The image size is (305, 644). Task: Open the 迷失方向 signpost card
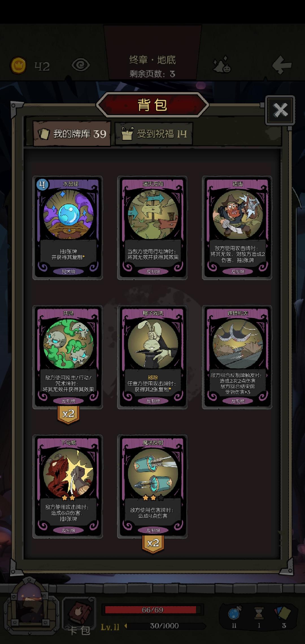(152, 228)
